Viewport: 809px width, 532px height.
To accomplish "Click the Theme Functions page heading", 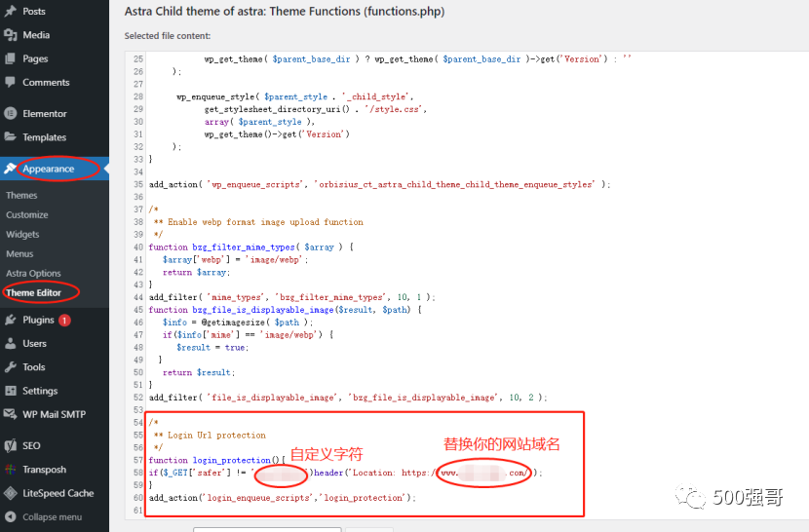I will pos(285,12).
